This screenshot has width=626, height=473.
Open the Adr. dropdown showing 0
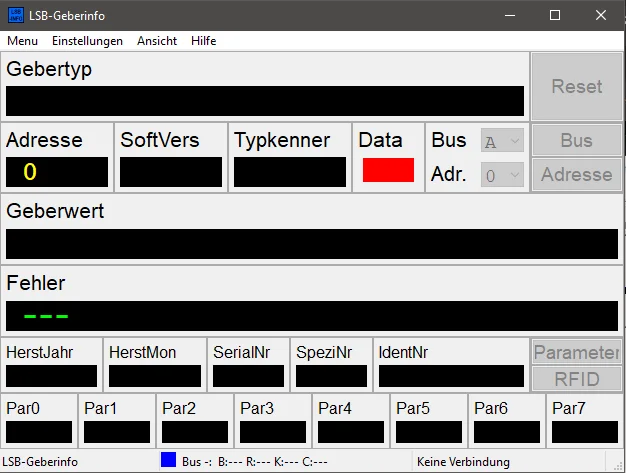click(x=502, y=175)
